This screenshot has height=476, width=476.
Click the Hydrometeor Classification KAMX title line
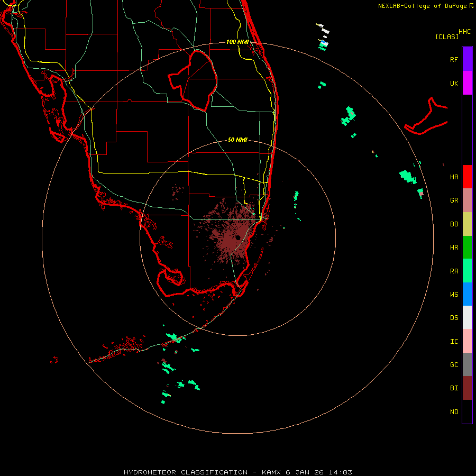(238, 472)
